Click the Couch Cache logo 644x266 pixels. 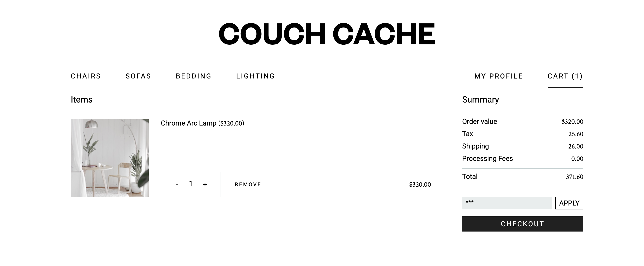coord(326,34)
